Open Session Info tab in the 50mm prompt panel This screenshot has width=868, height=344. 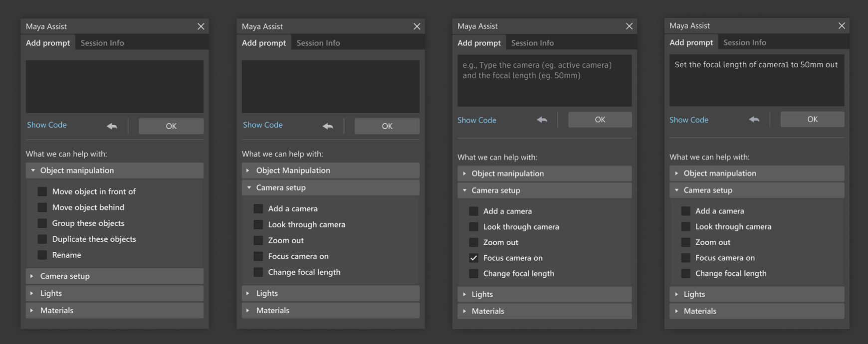click(744, 42)
